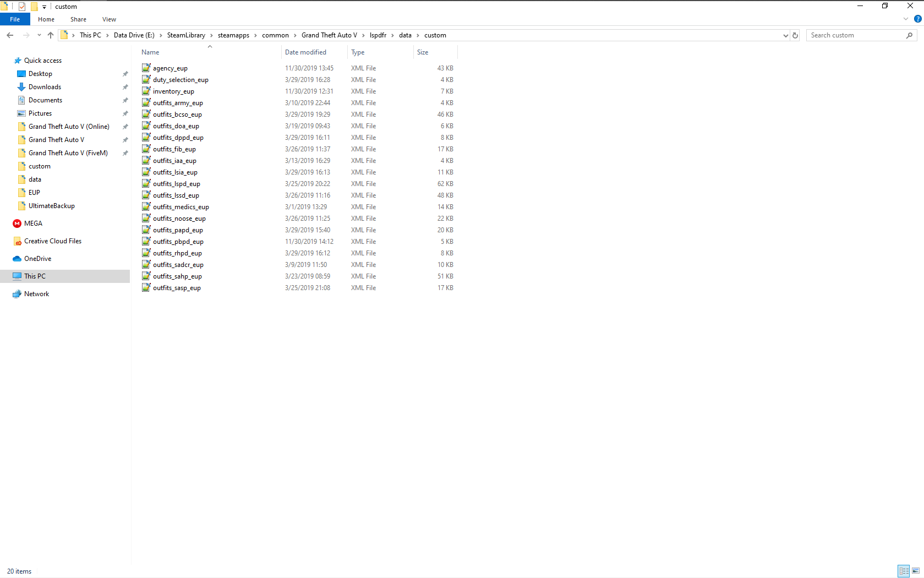Open Desktop in navigation pane

pos(40,74)
